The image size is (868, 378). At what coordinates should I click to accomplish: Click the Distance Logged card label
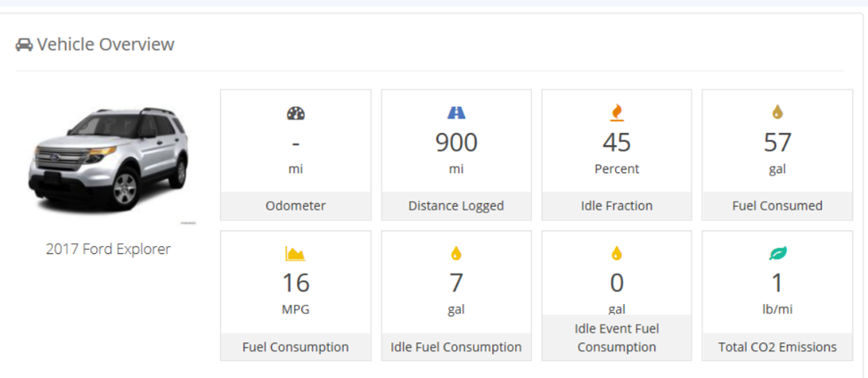click(x=456, y=206)
